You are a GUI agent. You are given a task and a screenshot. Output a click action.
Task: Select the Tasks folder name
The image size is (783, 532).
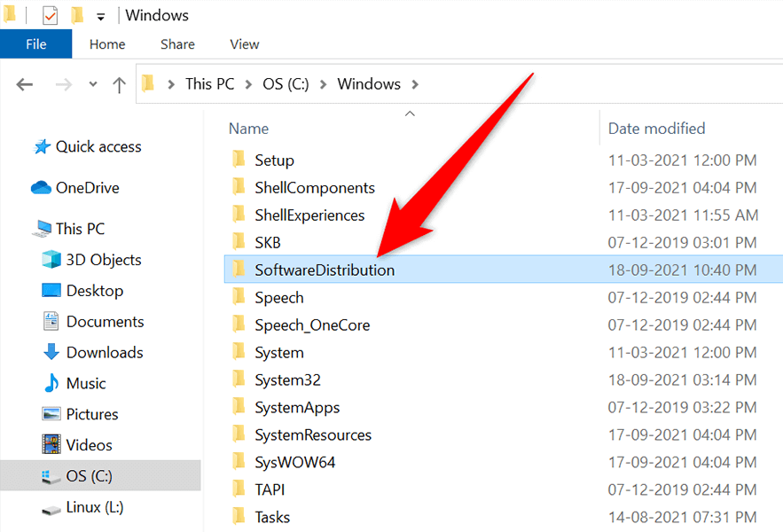click(272, 518)
